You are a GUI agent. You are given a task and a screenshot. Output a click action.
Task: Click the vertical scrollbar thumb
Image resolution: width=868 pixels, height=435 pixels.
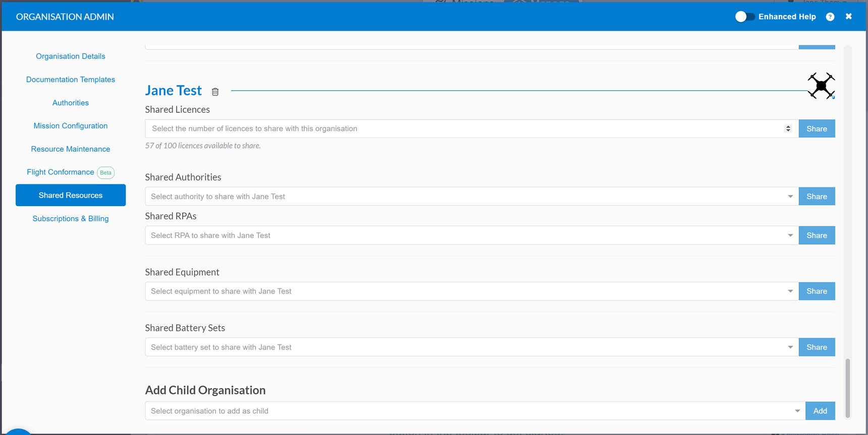(x=848, y=388)
